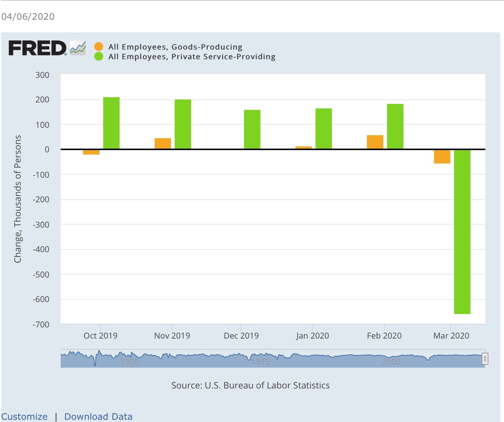The image size is (504, 422).
Task: Select the Mar 2020 orange goods-producing bar
Action: coord(442,156)
